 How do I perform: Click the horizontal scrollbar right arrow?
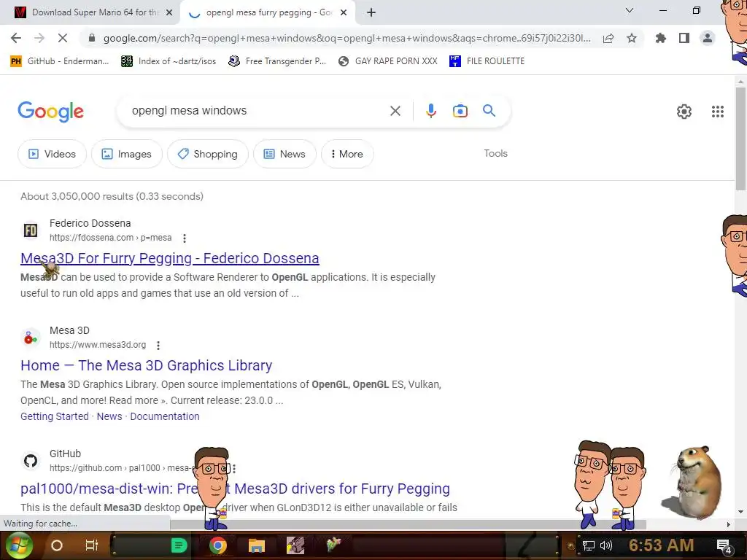728,524
